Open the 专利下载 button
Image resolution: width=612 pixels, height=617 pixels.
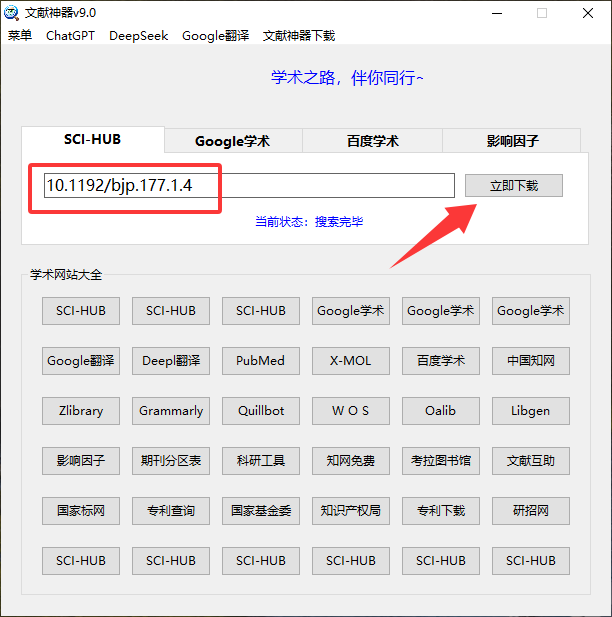click(x=441, y=511)
